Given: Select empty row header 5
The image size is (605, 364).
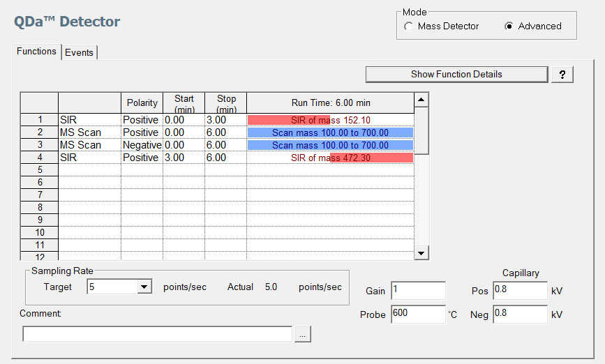Looking at the screenshot, I should 39,169.
